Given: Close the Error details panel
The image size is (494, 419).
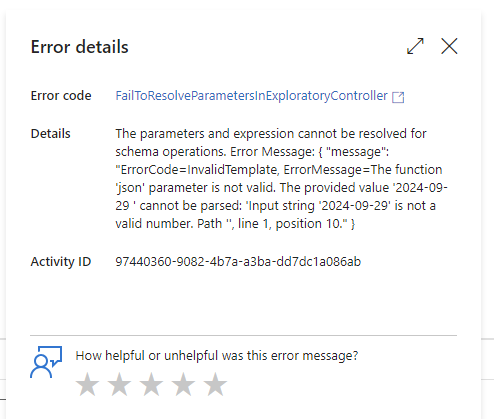Looking at the screenshot, I should pyautogui.click(x=449, y=46).
